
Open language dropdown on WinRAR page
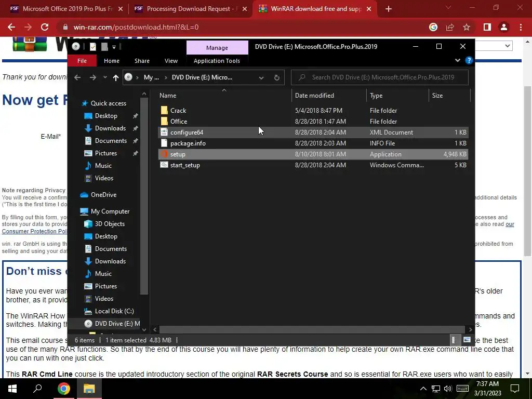click(x=508, y=46)
